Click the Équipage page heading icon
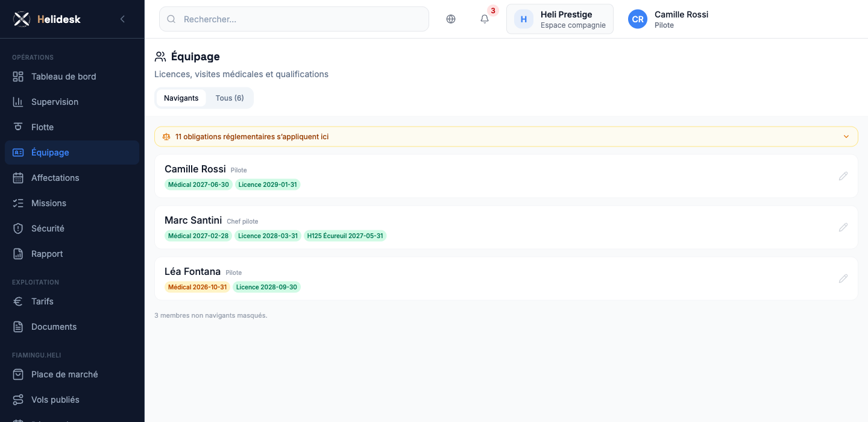This screenshot has width=868, height=422. [x=160, y=57]
